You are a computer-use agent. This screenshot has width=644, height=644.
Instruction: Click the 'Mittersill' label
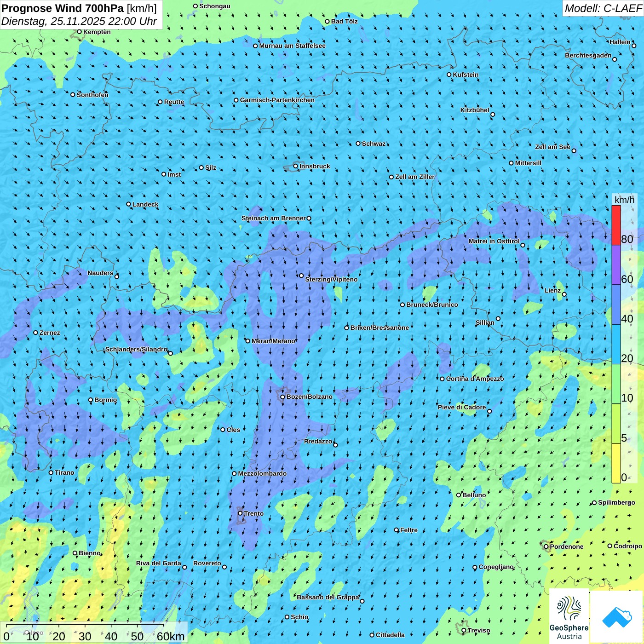tap(529, 163)
